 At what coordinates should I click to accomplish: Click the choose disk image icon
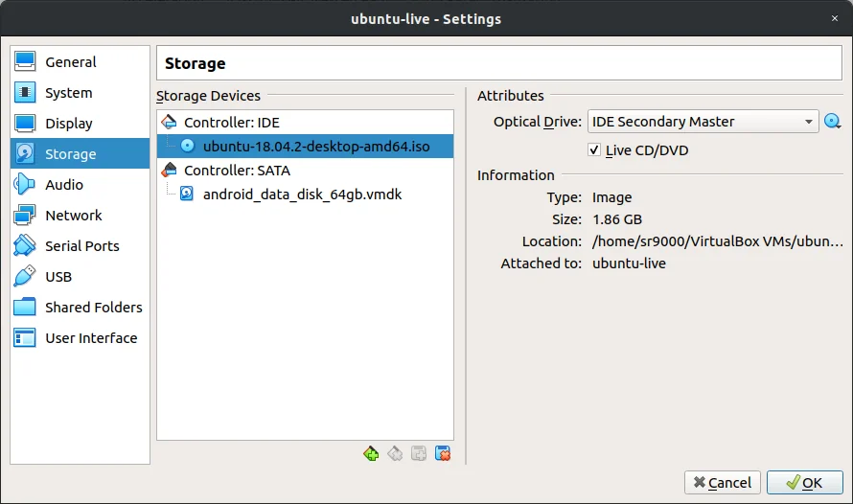pos(832,122)
